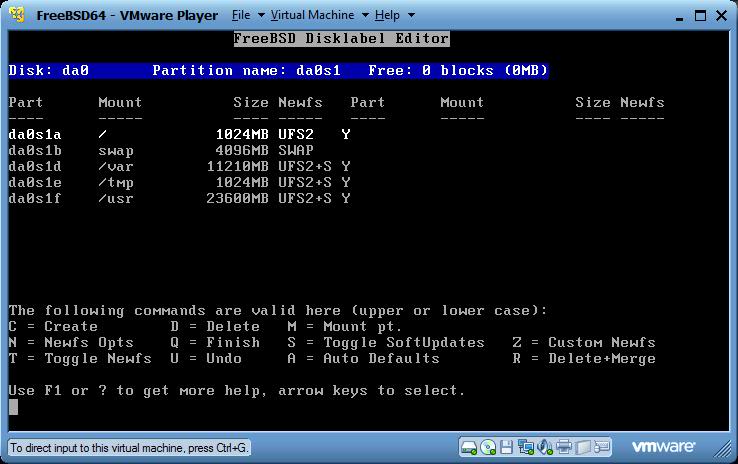Image resolution: width=738 pixels, height=464 pixels.
Task: Expand the Help menu dropdown arrow
Action: tap(411, 15)
